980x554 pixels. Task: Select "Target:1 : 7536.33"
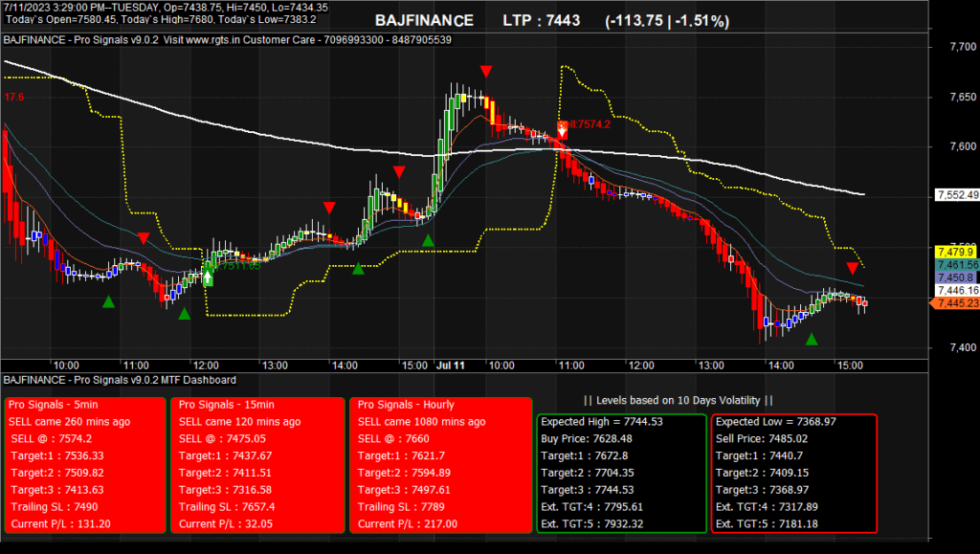point(56,456)
